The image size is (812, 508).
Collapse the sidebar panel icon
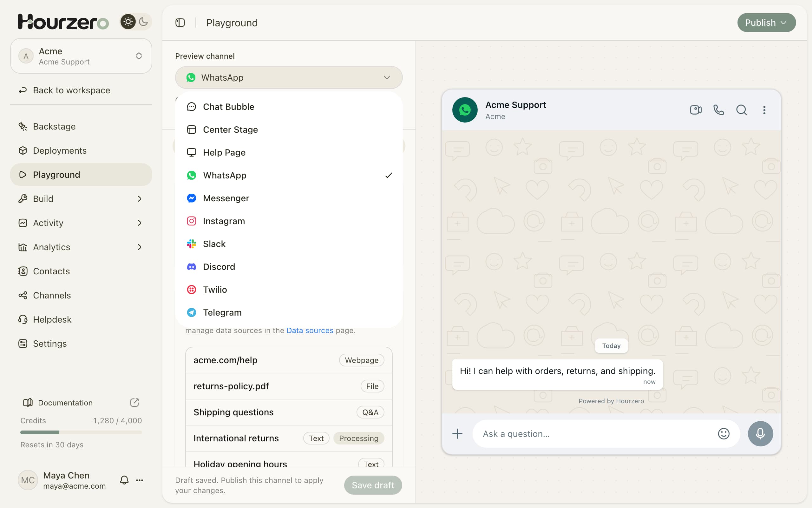coord(180,23)
